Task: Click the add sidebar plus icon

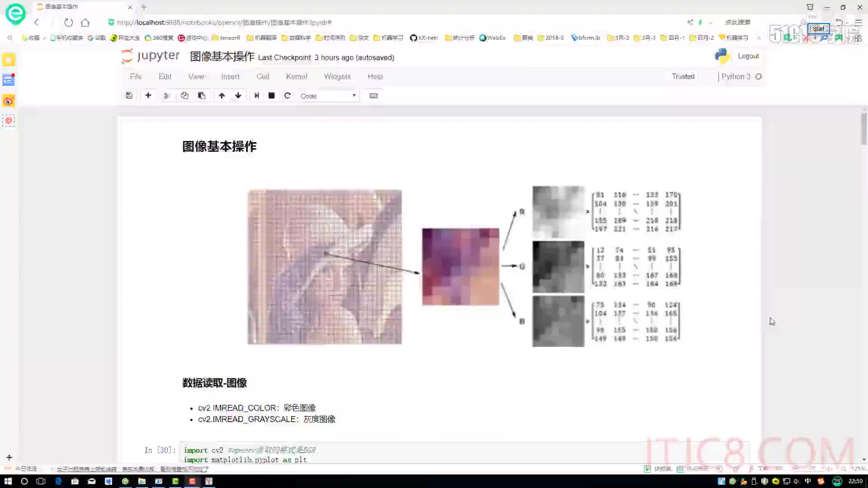Action: coord(9,457)
